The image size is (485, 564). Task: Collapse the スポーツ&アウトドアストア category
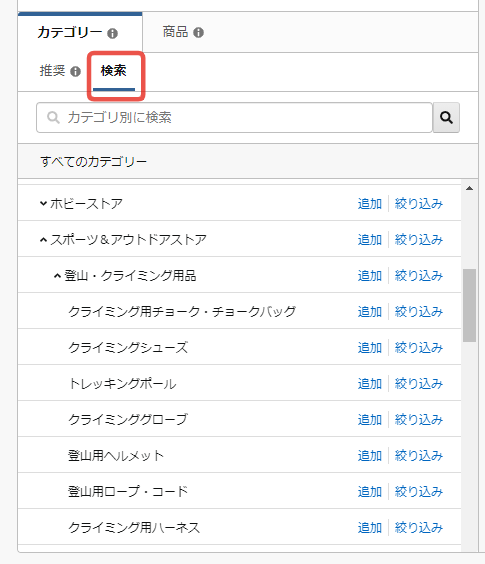[43, 240]
